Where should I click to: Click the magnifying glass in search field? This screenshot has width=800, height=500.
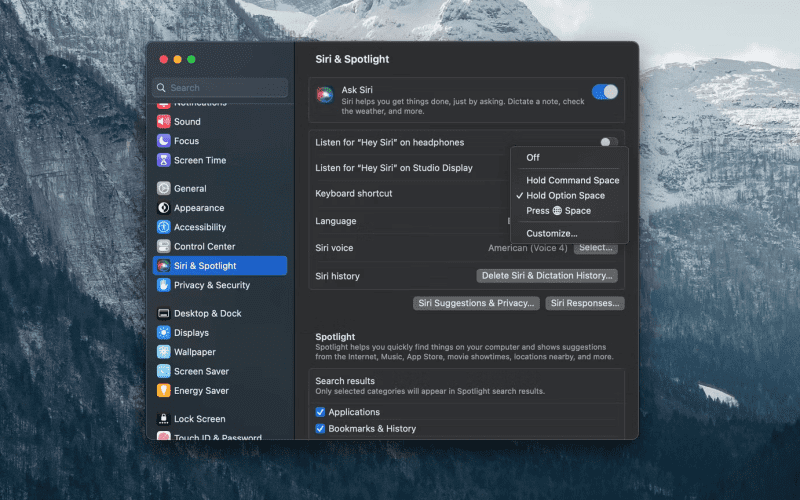(x=161, y=88)
